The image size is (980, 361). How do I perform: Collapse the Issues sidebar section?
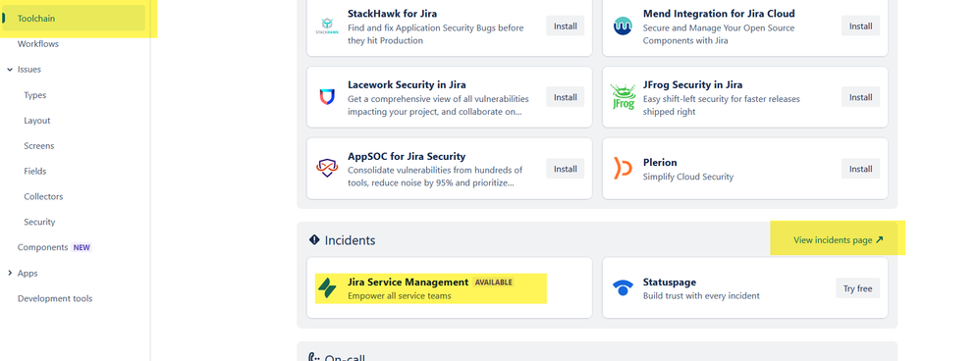point(10,70)
